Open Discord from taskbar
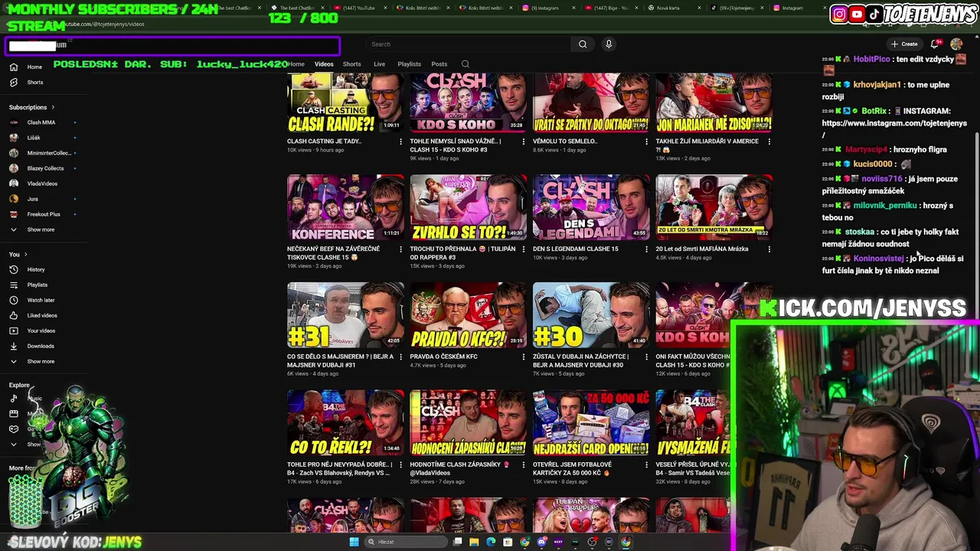This screenshot has width=980, height=551. tap(541, 542)
